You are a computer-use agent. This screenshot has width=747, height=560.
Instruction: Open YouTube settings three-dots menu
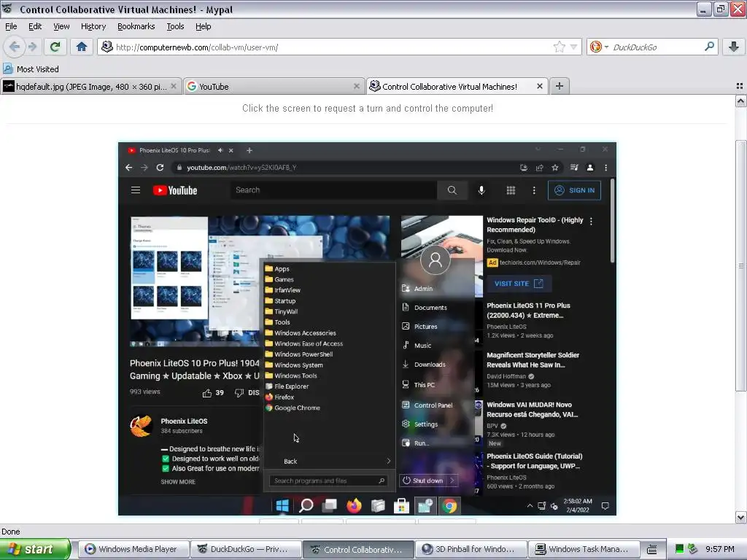point(534,190)
